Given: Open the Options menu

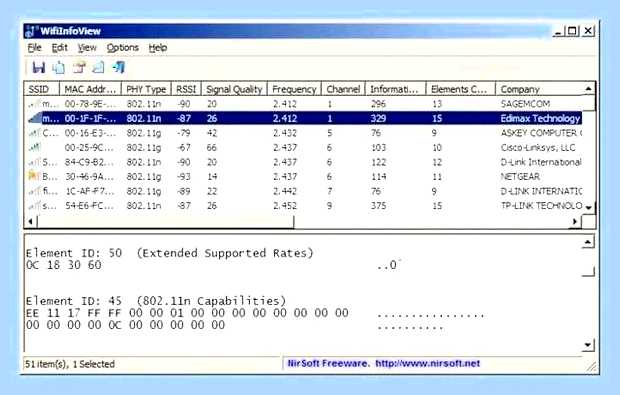Looking at the screenshot, I should click(123, 48).
